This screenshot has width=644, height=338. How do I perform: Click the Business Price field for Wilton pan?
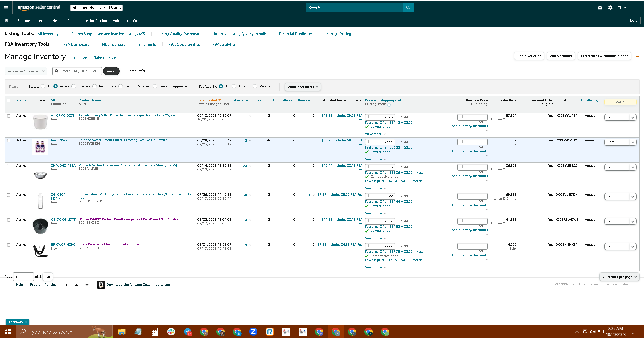[x=473, y=221]
